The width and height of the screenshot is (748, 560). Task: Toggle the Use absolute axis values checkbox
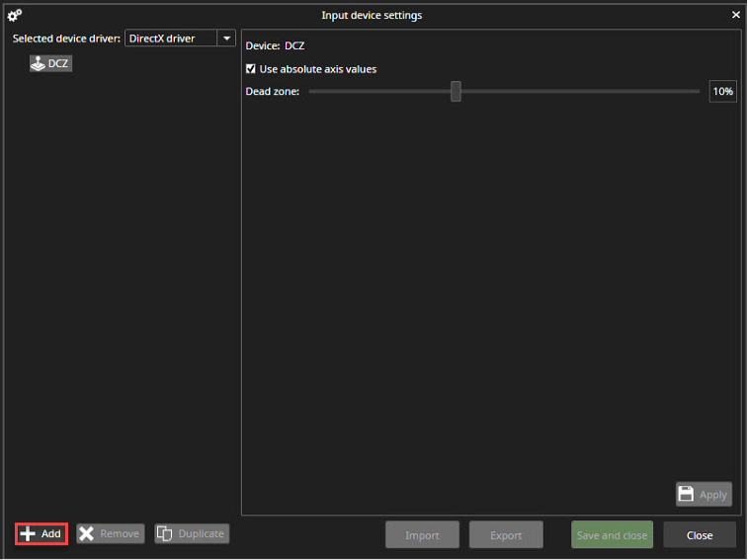point(251,69)
